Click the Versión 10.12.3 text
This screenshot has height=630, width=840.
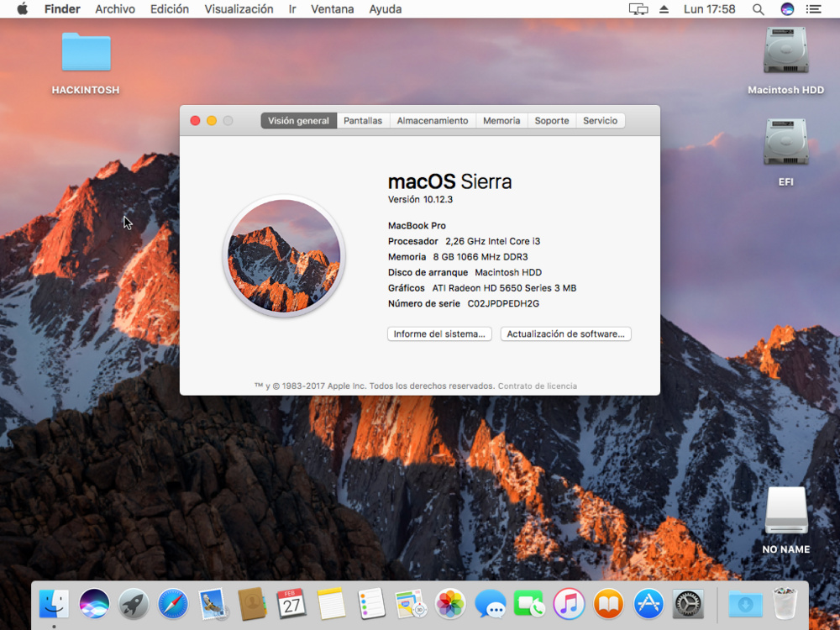(x=421, y=199)
